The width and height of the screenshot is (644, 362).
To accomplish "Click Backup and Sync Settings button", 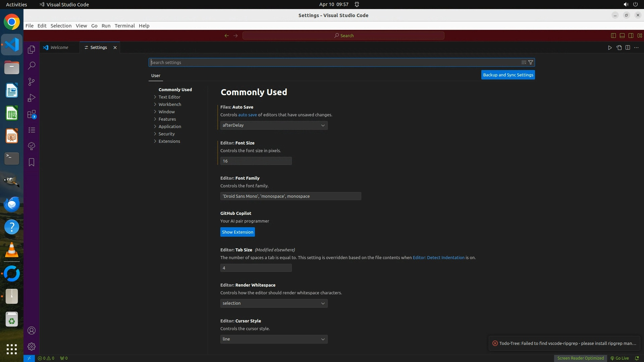I will coord(508,75).
